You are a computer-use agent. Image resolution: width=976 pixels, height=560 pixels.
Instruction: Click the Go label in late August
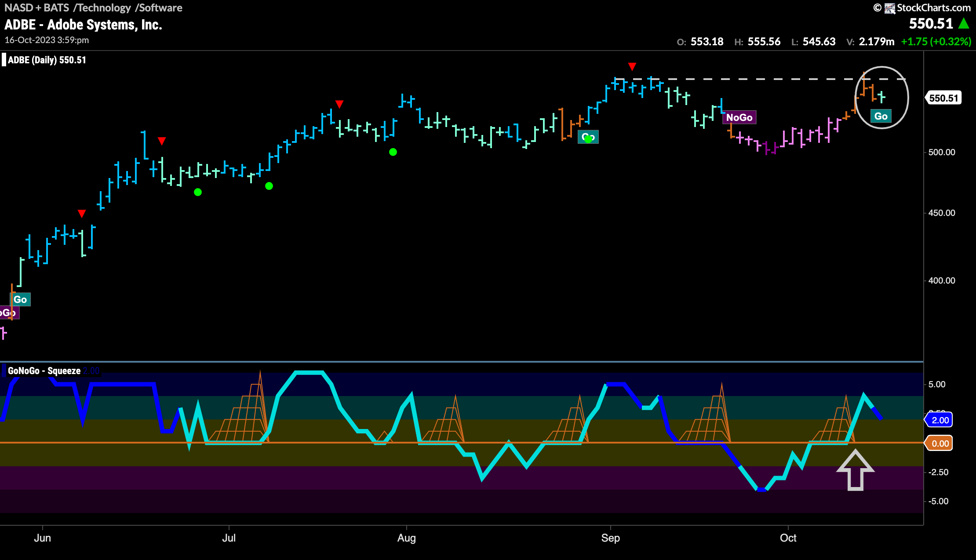[x=588, y=137]
